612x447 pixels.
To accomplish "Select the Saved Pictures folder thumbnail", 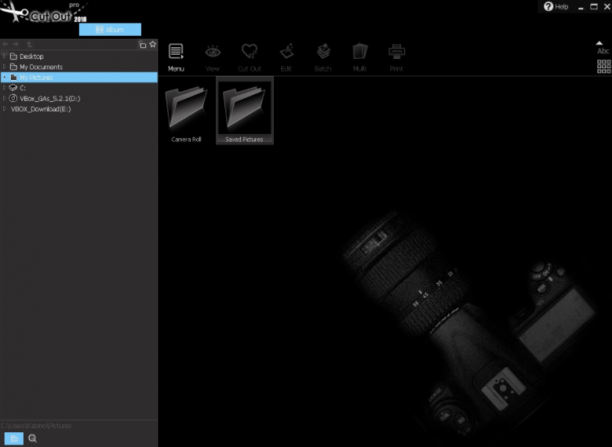I will pos(244,110).
